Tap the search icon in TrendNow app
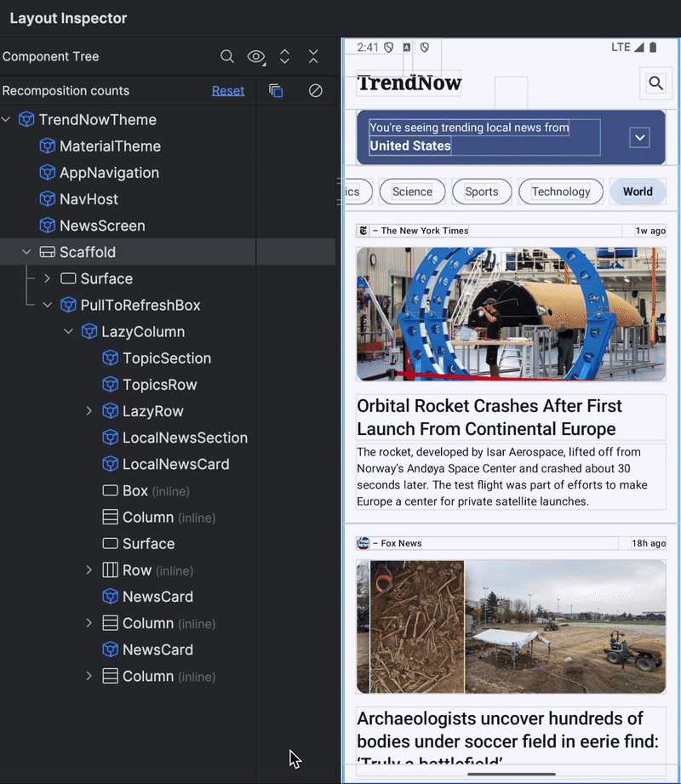Image resolution: width=681 pixels, height=784 pixels. tap(655, 83)
